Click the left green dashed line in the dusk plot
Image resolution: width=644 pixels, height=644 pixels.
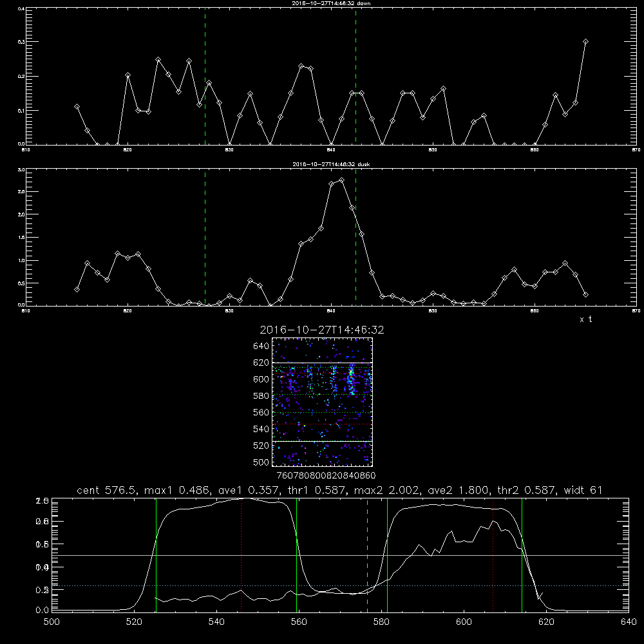[x=205, y=238]
